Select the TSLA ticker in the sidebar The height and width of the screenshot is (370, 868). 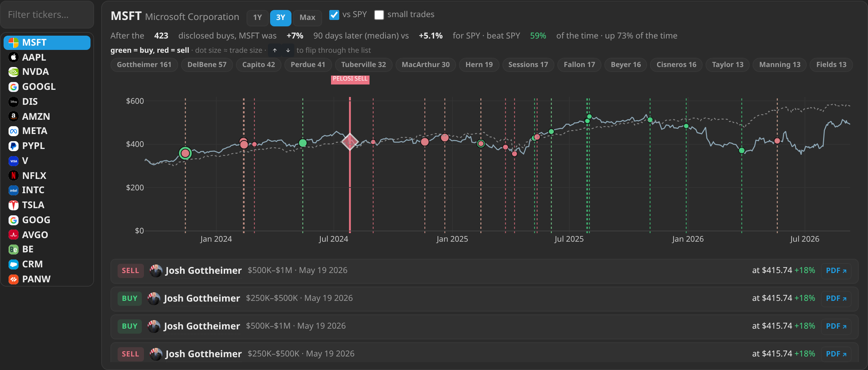[x=47, y=205]
